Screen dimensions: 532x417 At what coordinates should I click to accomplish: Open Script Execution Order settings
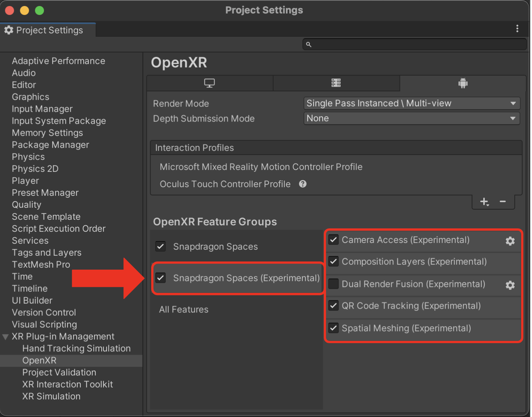pyautogui.click(x=59, y=229)
